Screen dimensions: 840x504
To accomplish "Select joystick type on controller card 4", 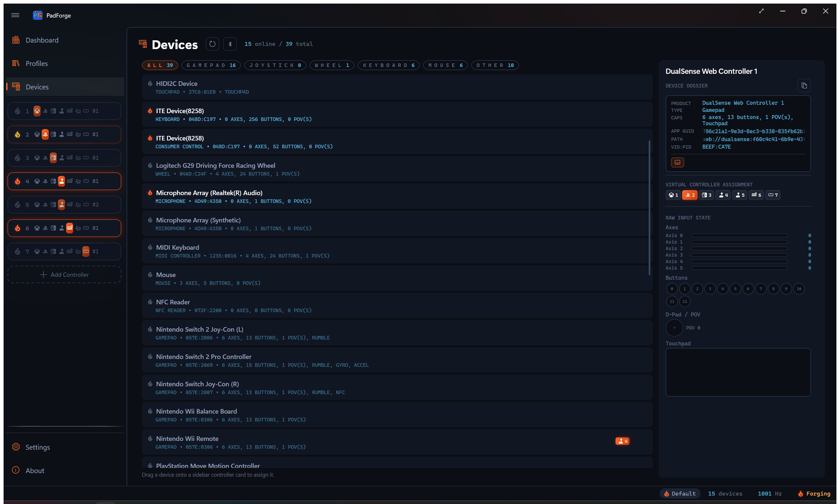I will click(x=61, y=181).
